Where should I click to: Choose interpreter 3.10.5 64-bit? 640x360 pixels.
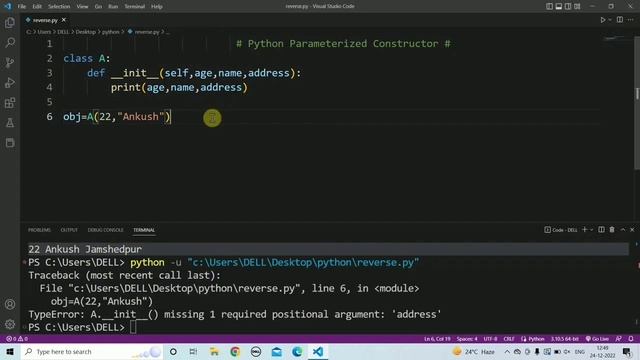point(564,339)
